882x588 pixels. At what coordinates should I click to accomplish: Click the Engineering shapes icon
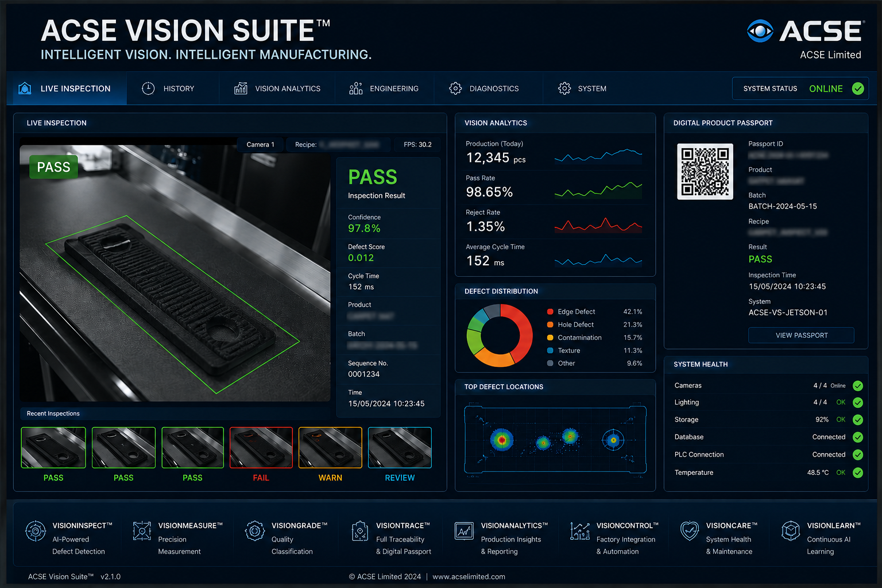[x=356, y=88]
